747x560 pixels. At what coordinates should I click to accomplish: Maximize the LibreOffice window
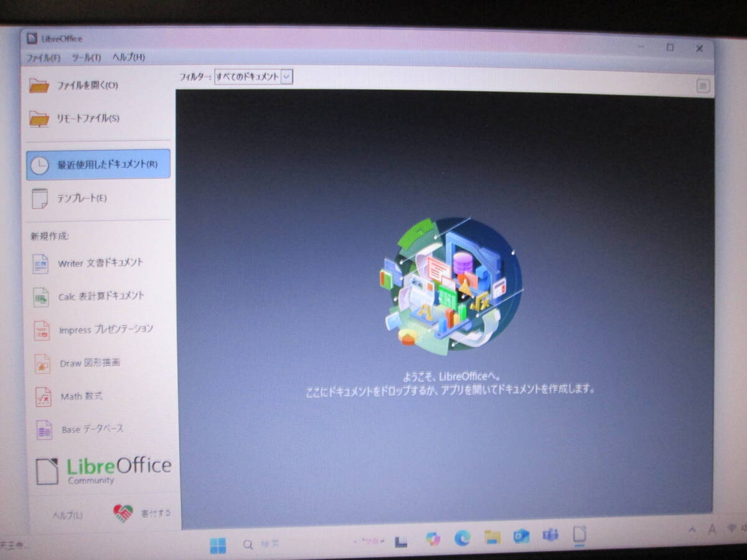[x=670, y=47]
